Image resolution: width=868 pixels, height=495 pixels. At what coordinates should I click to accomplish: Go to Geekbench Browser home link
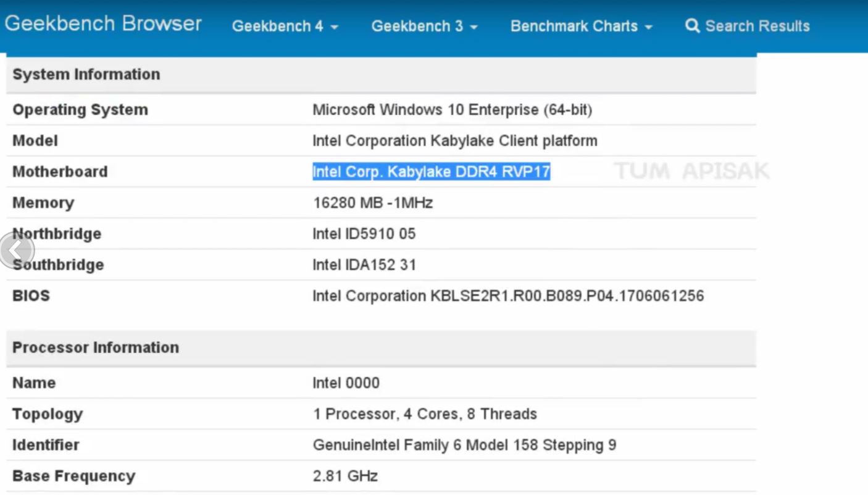103,24
